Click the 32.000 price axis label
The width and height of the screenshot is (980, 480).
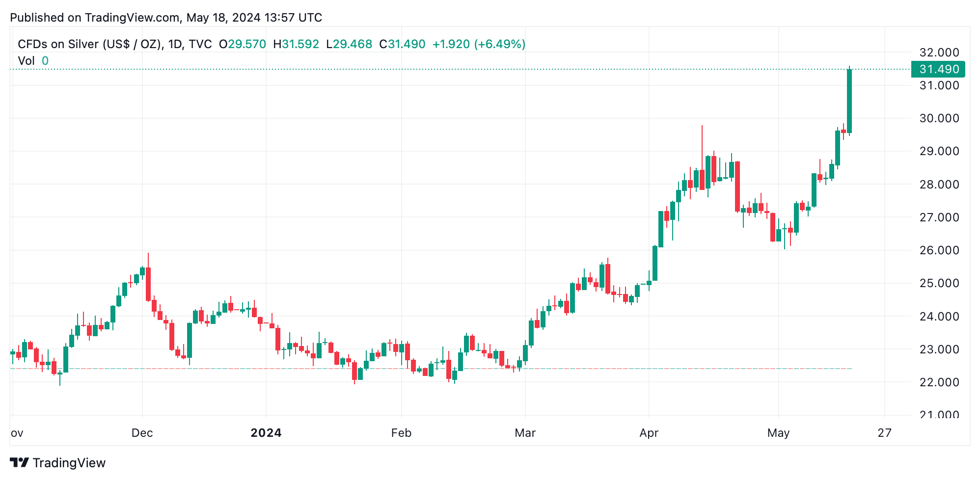pos(939,53)
